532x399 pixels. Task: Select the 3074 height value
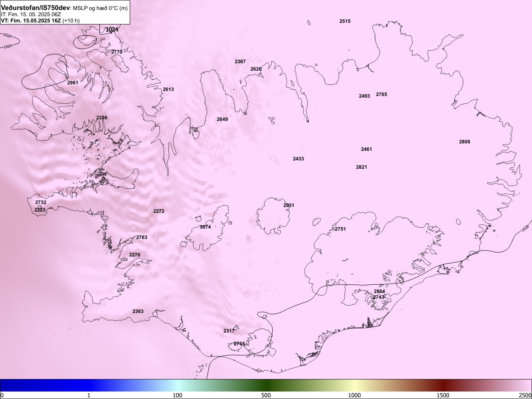click(x=205, y=227)
